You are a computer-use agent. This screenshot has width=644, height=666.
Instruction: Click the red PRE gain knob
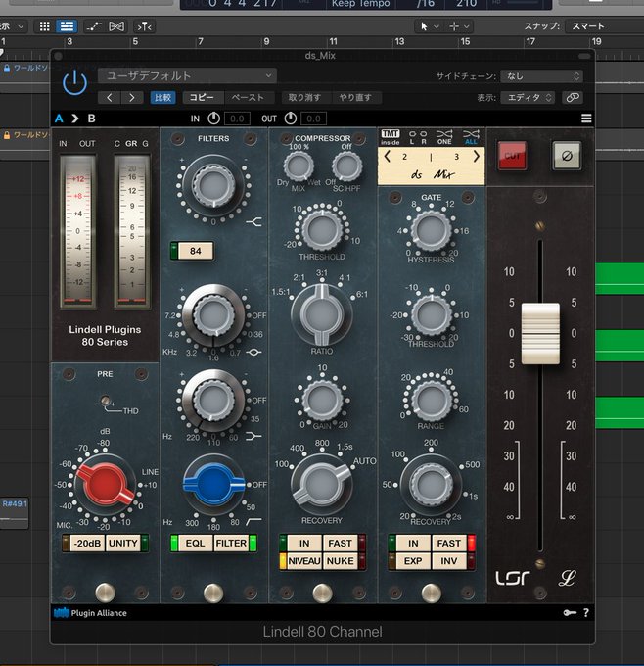(105, 484)
